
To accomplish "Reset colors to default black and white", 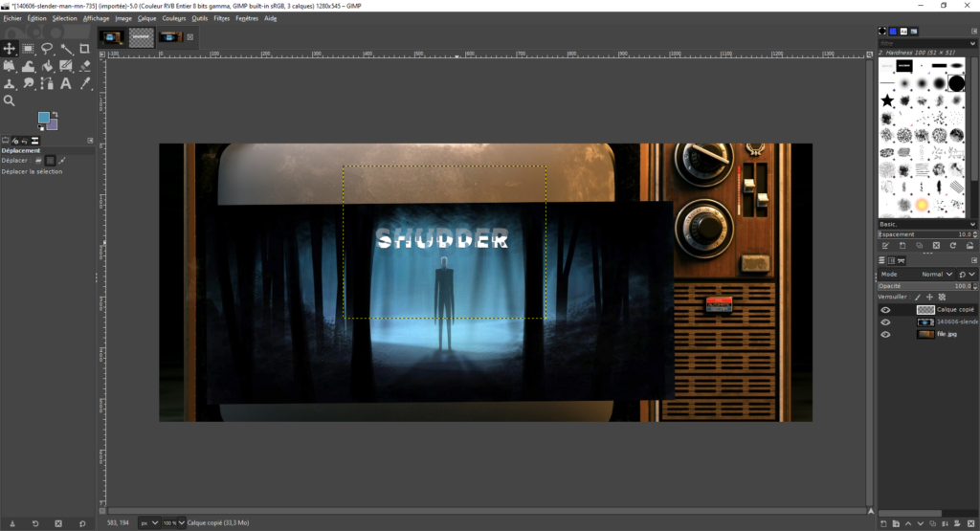I will coord(40,127).
